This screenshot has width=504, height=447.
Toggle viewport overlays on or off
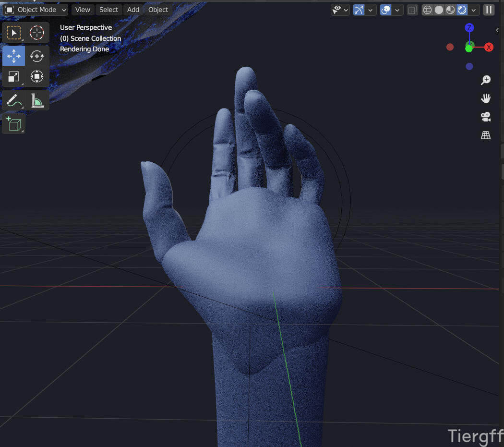tap(385, 10)
